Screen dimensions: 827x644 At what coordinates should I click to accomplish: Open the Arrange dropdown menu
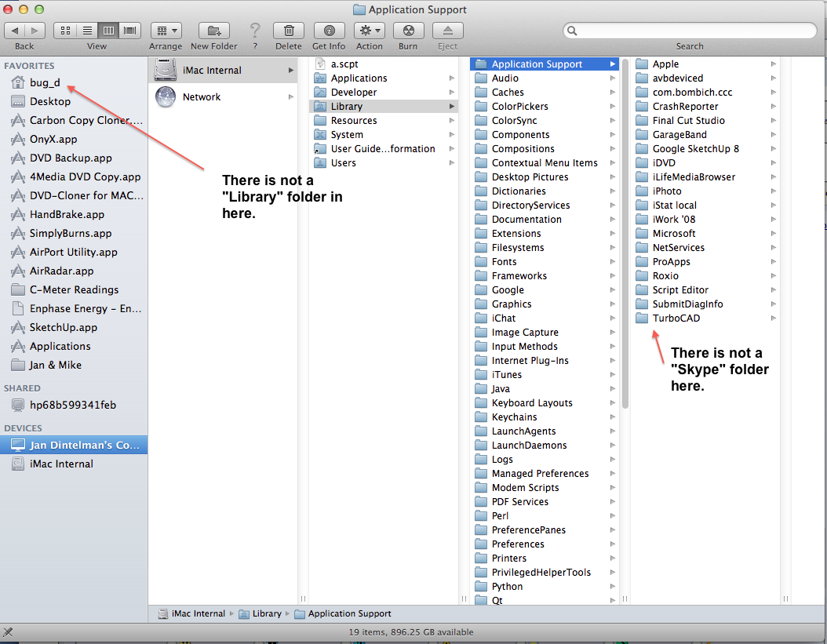coord(166,31)
